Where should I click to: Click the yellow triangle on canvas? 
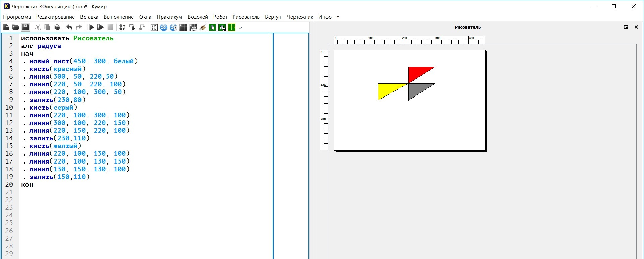(x=387, y=89)
